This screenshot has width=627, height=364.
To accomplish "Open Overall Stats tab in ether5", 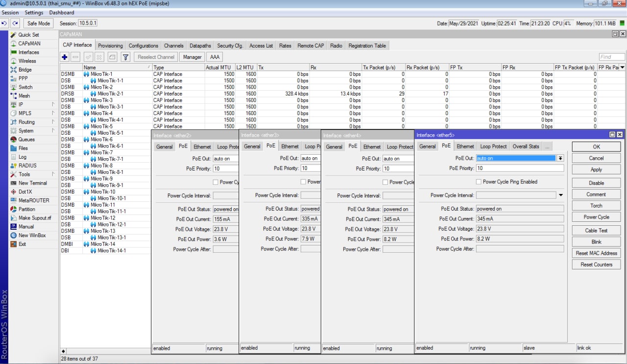I will tap(526, 146).
